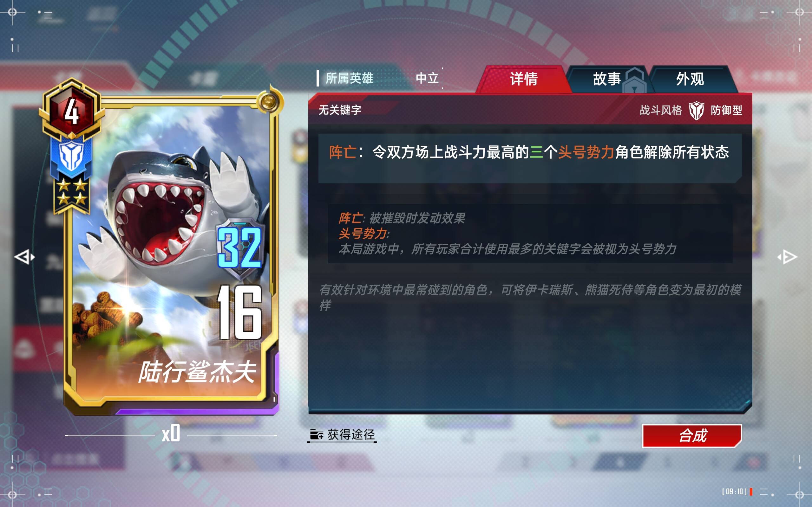
Task: Click the 32 armor shield icon
Action: (240, 248)
